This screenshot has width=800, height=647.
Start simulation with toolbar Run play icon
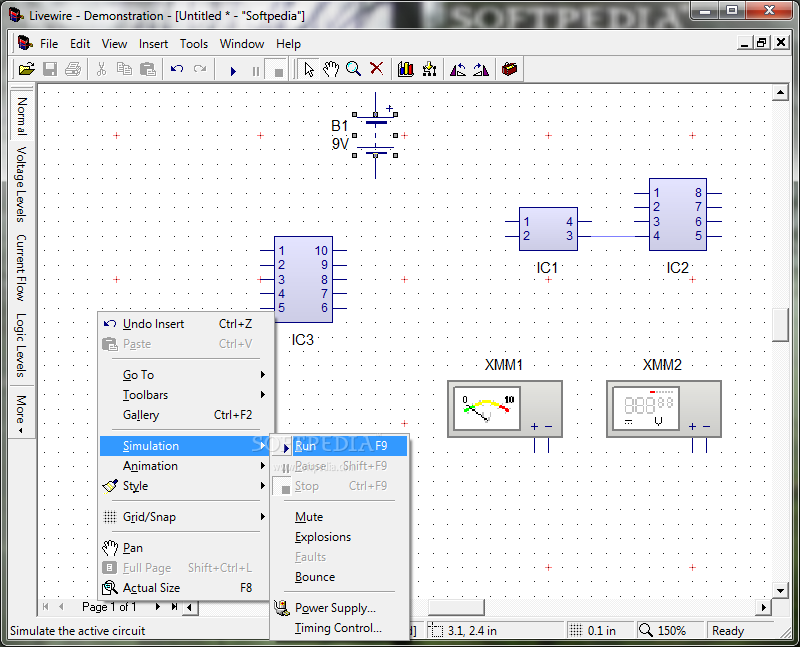(233, 70)
